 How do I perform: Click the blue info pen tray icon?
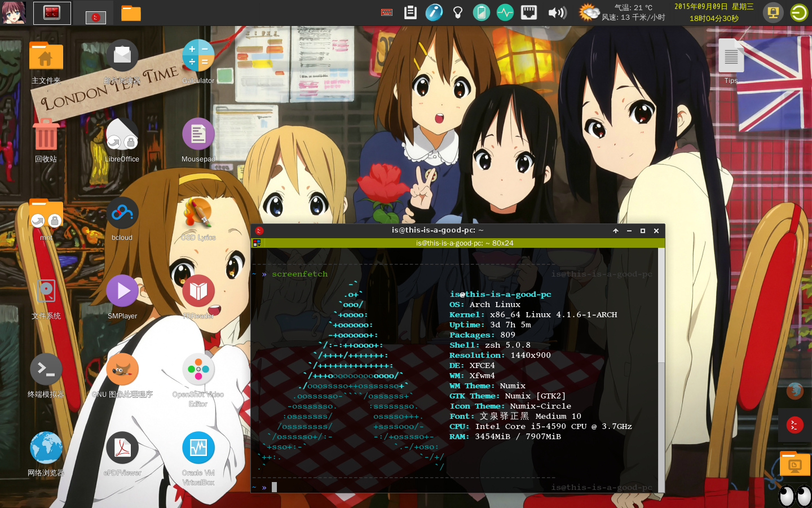point(434,12)
